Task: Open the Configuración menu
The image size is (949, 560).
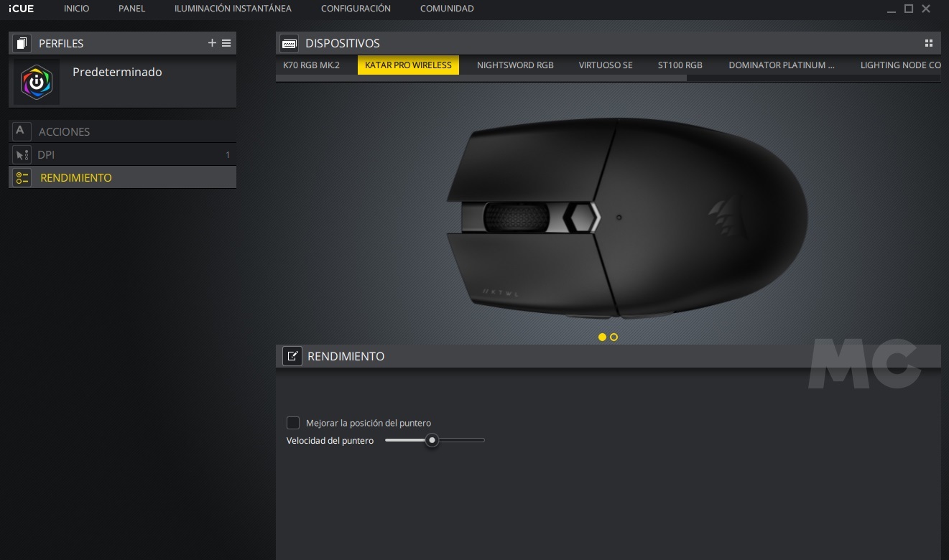Action: click(356, 9)
